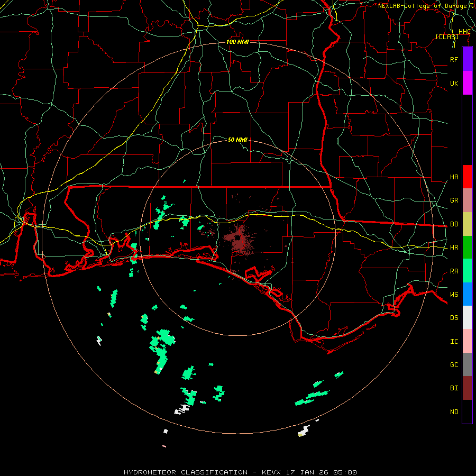The image size is (476, 476).
Task: Click the ND black legend swatch
Action: pyautogui.click(x=467, y=411)
